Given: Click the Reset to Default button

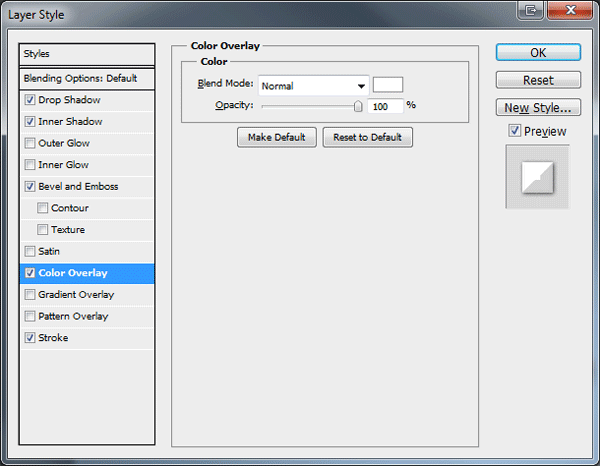Looking at the screenshot, I should click(367, 137).
